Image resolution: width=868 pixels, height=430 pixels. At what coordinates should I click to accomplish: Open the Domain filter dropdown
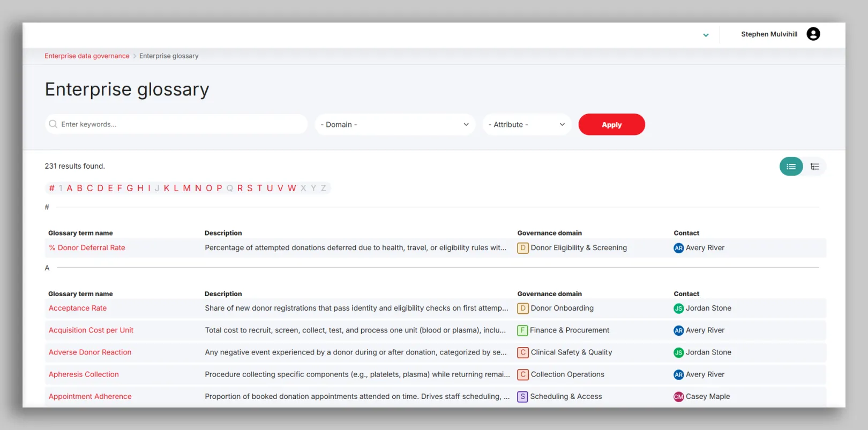pyautogui.click(x=395, y=125)
